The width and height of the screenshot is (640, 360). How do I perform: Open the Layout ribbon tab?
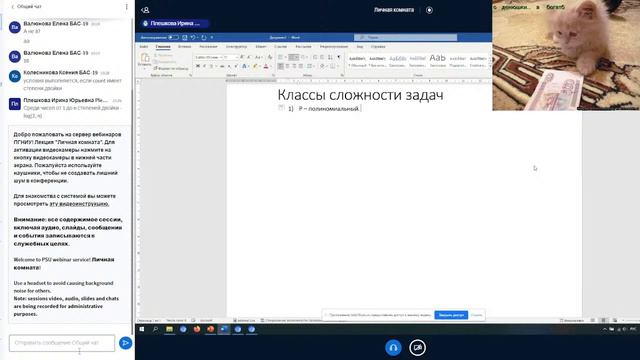tap(261, 47)
